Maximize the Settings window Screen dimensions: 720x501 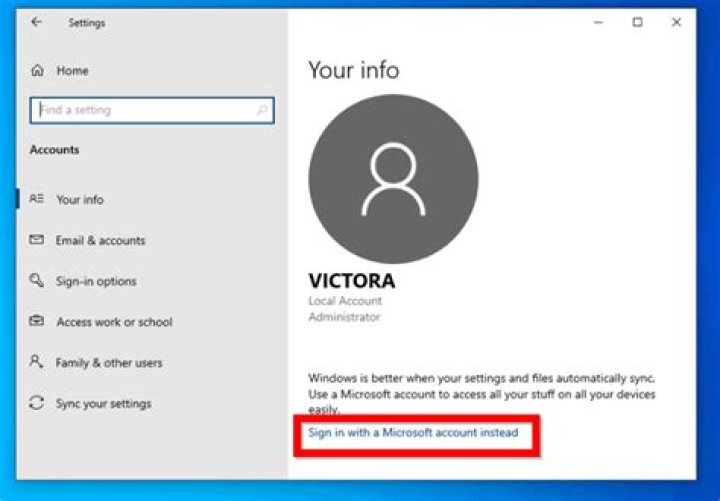[x=637, y=22]
